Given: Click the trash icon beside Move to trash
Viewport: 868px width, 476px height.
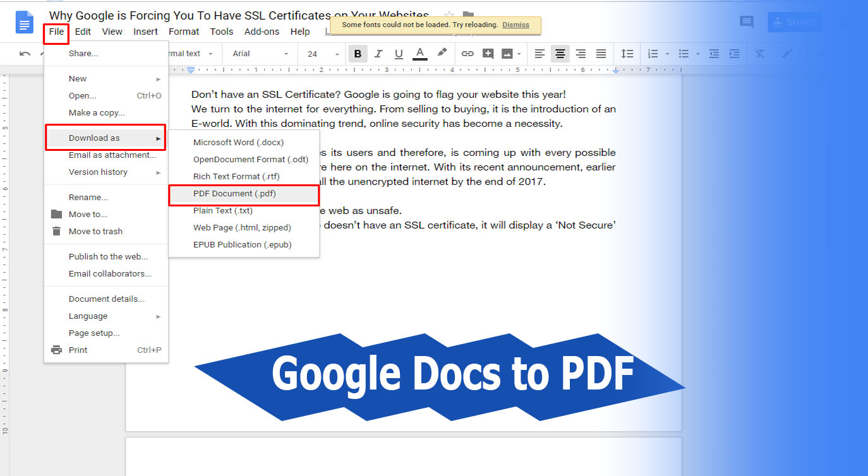Looking at the screenshot, I should pos(56,231).
